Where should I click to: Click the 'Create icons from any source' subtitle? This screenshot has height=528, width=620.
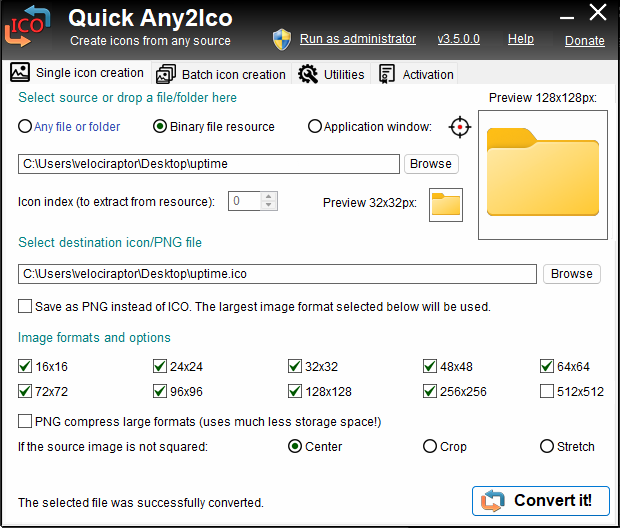[150, 41]
